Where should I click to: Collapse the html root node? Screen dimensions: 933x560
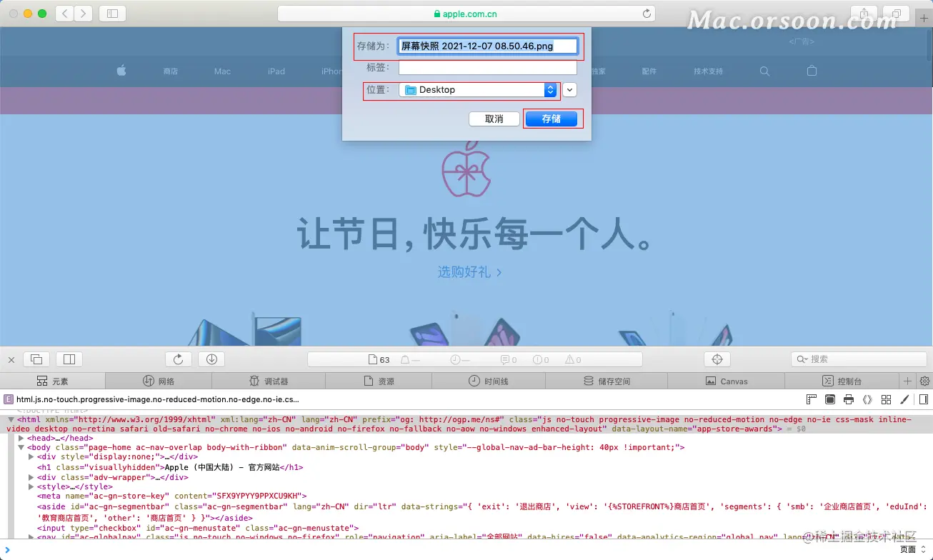coord(11,420)
